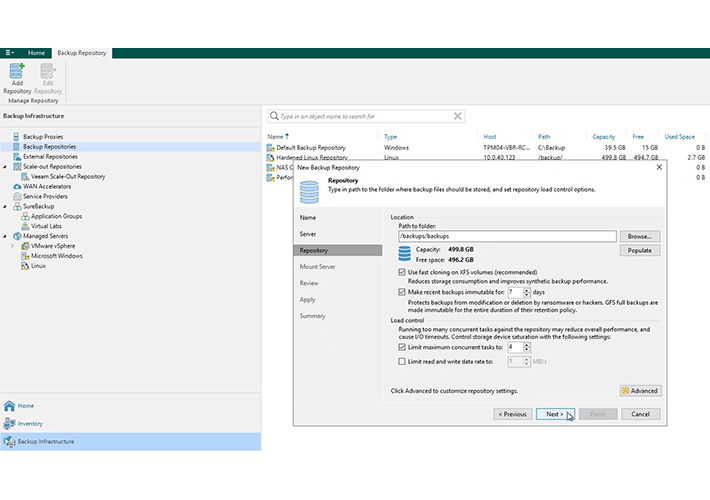Viewport: 710px width, 500px height.
Task: Go to Name step in wizard
Action: 308,218
